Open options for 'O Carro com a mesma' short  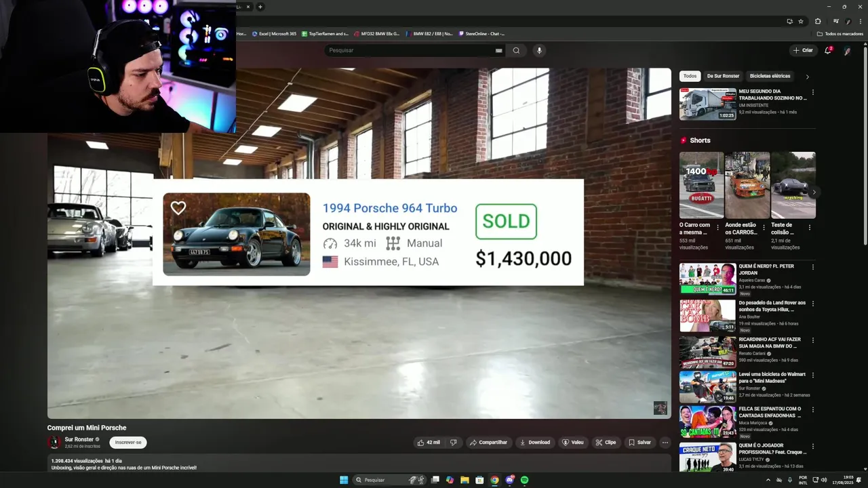[x=718, y=228]
